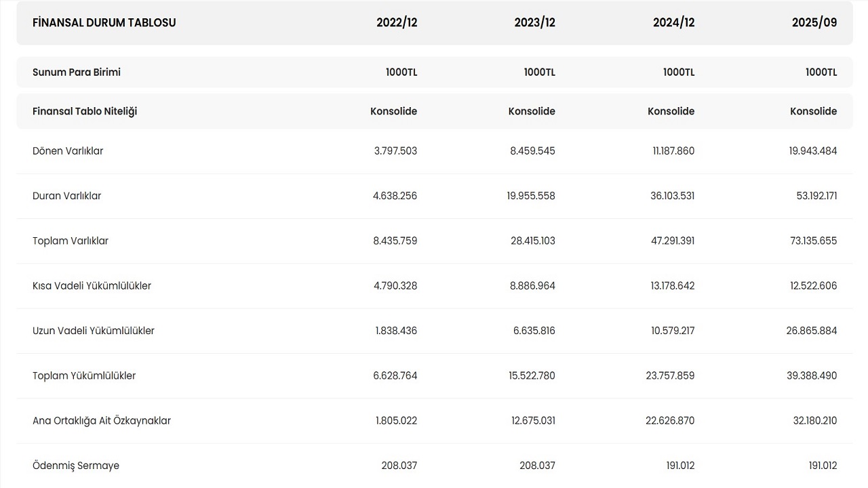Select the Toplam Varlıklar row label
The width and height of the screenshot is (868, 488).
71,241
